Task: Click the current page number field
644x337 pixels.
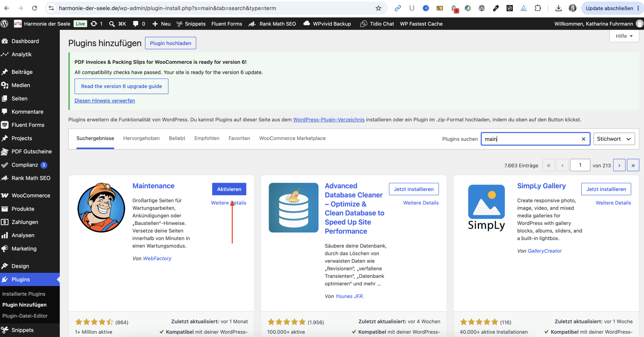Action: (580, 165)
